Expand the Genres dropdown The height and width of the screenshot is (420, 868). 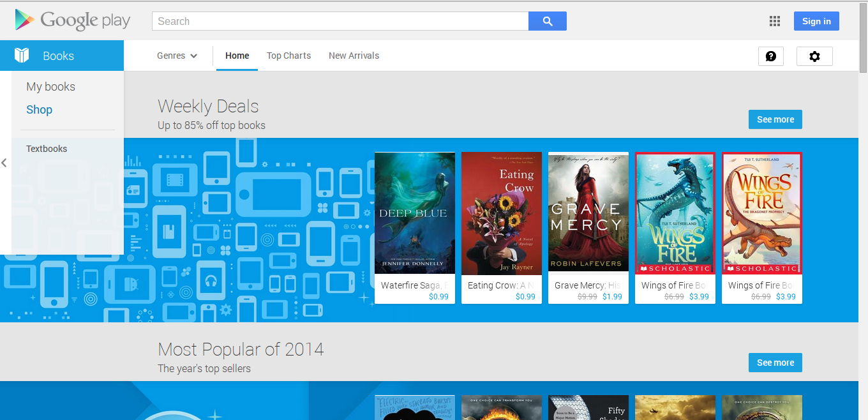click(x=177, y=56)
